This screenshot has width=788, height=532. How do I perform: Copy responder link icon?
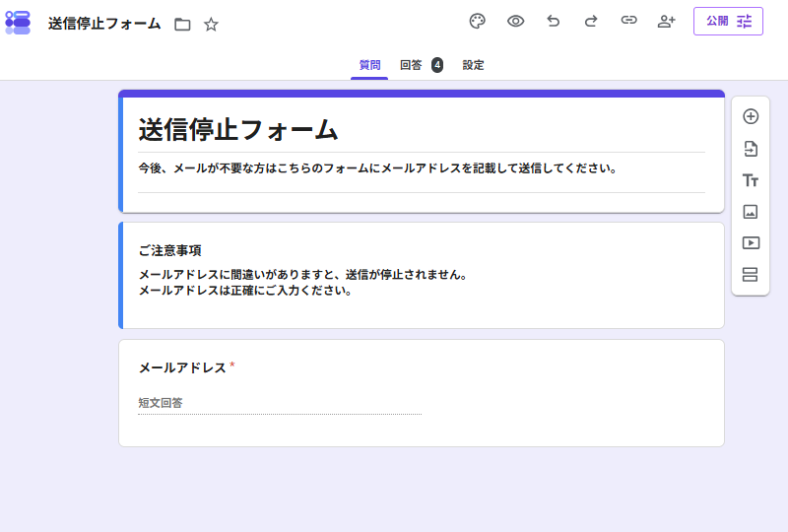(x=628, y=20)
